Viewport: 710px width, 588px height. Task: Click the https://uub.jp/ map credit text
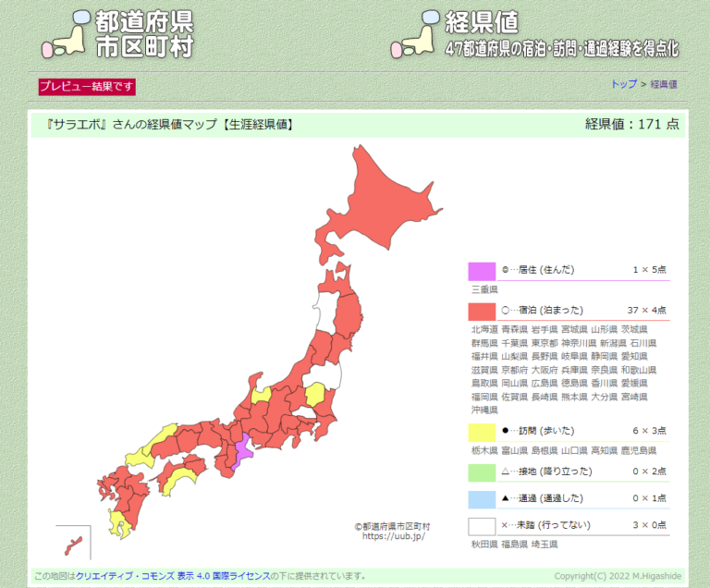(x=393, y=536)
